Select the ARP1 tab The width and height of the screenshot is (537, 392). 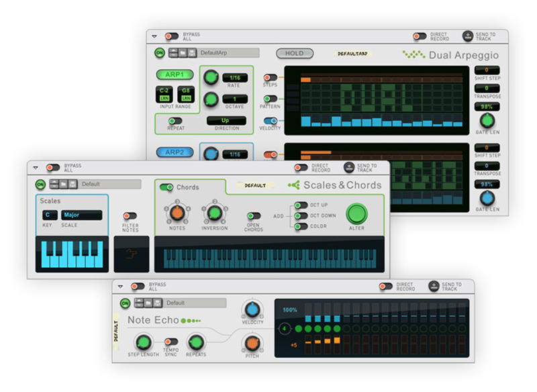point(175,75)
